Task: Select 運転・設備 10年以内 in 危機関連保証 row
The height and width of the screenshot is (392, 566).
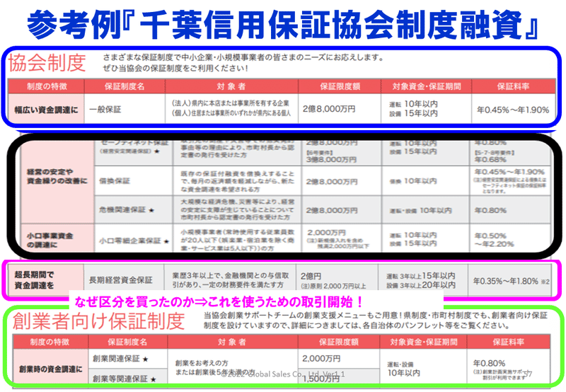Action: tap(420, 210)
